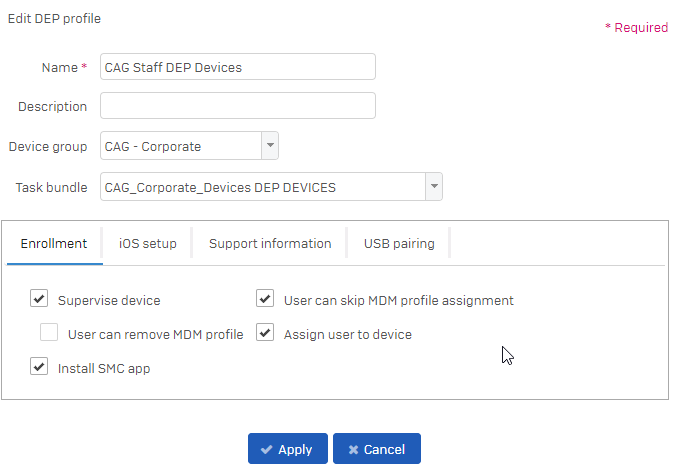Uncheck User can skip MDM profile assignment
Screen dimensions: 682x473
click(x=265, y=299)
